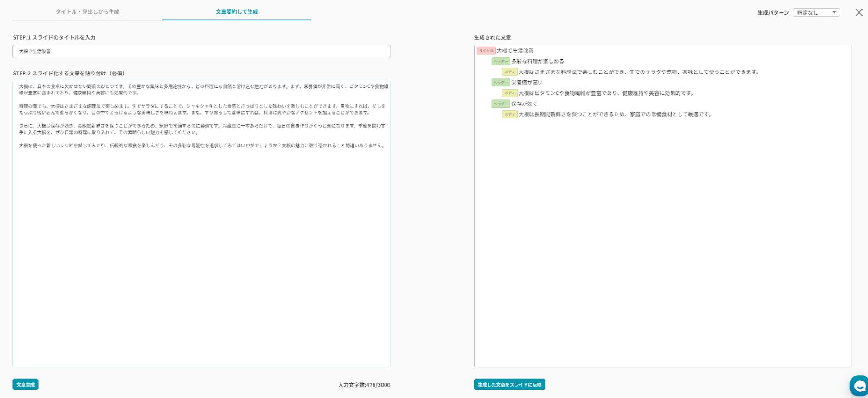The image size is (868, 398).
Task: Click the ヘッダー tag beside 栄養価が高い
Action: click(x=500, y=83)
